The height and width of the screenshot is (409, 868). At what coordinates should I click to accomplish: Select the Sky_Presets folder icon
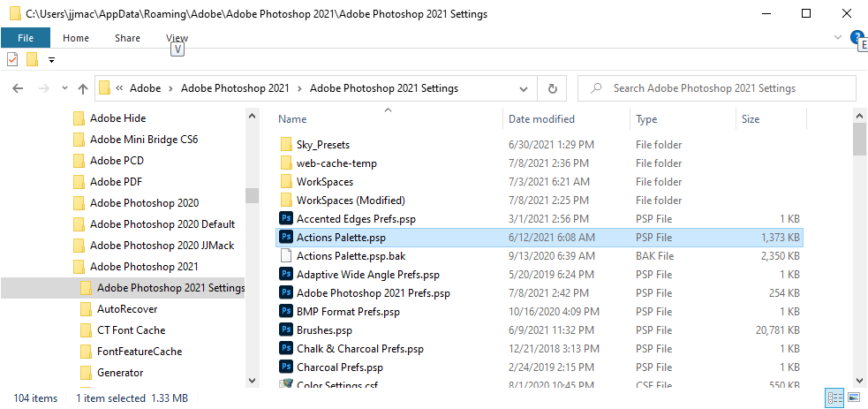coord(286,145)
